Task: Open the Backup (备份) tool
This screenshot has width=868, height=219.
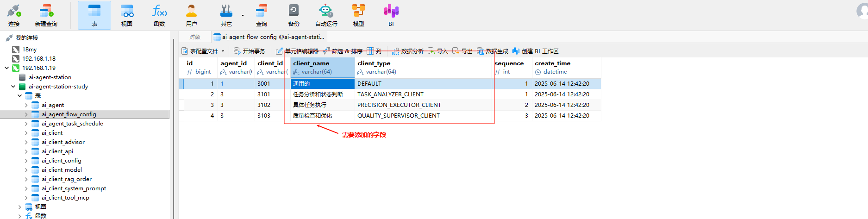Action: (293, 15)
